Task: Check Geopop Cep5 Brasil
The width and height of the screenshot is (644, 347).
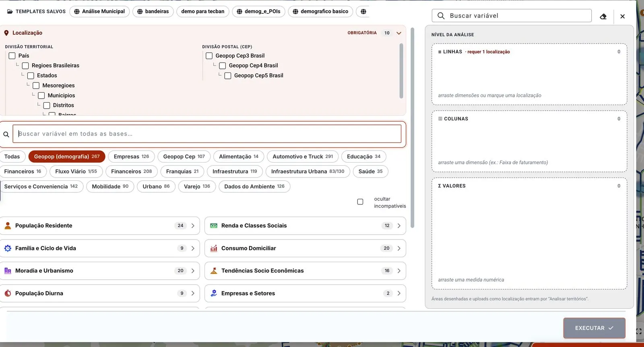Action: [x=228, y=75]
